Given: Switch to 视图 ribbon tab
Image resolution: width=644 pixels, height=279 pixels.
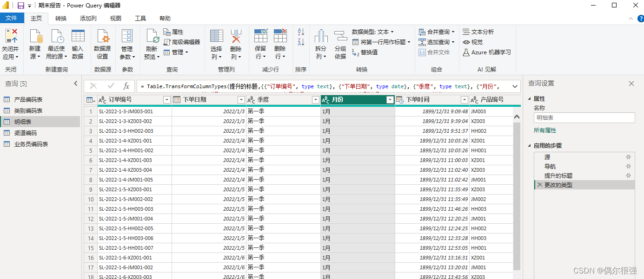Looking at the screenshot, I should pos(116,19).
